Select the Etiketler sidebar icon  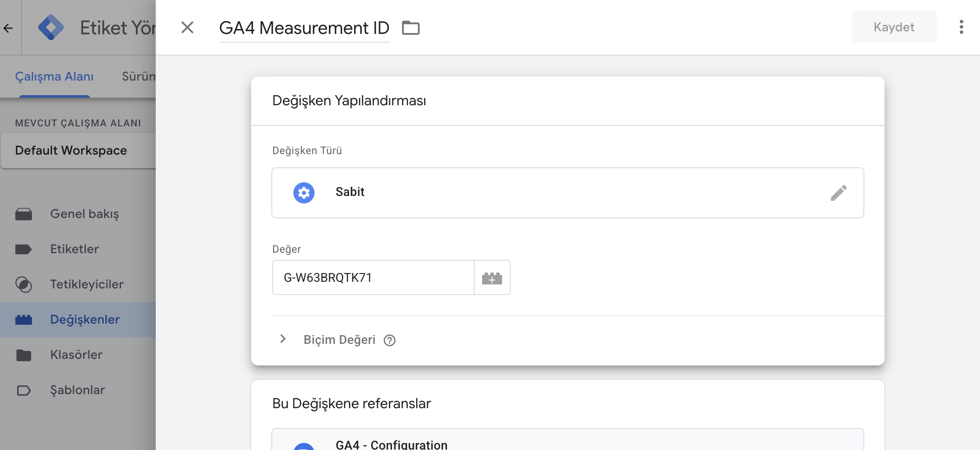click(24, 249)
